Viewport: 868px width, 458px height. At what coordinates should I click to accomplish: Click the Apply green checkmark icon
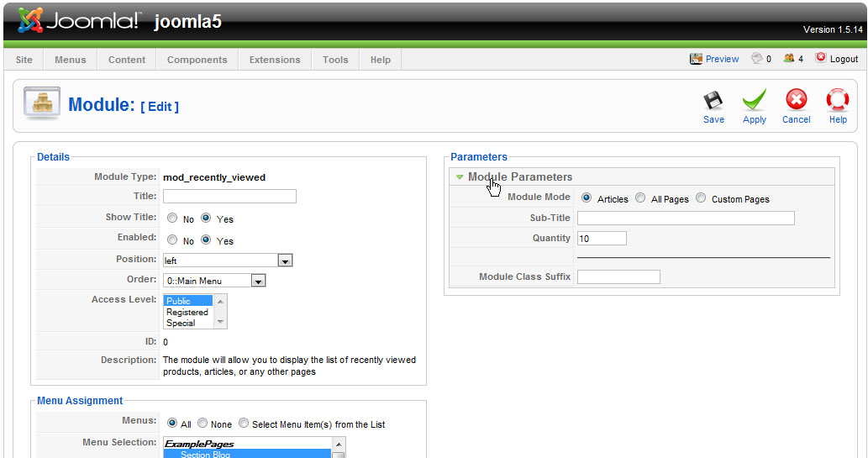click(754, 100)
